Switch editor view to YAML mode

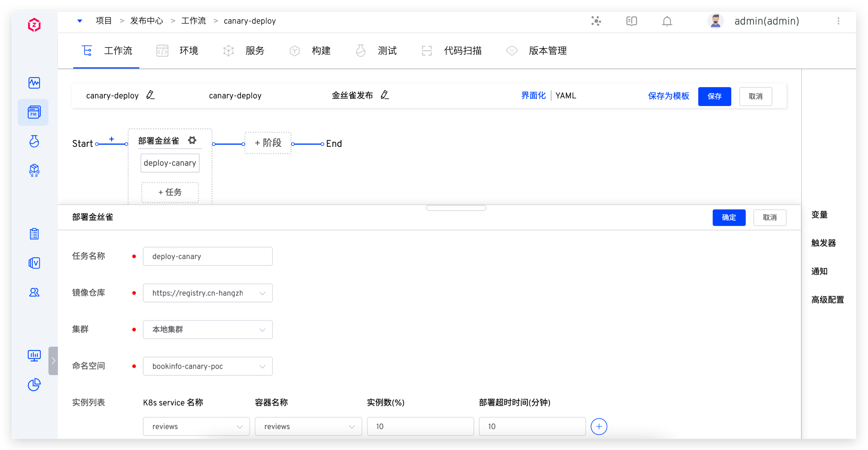click(566, 96)
